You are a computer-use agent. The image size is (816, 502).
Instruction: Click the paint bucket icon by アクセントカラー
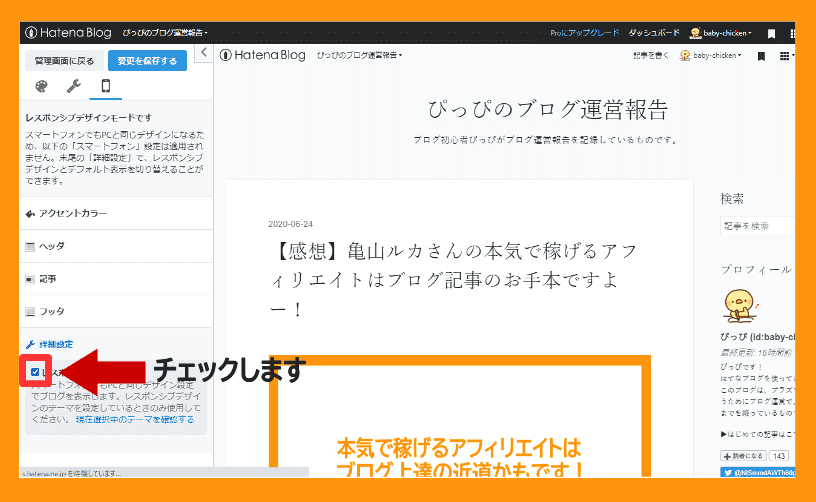[x=30, y=214]
